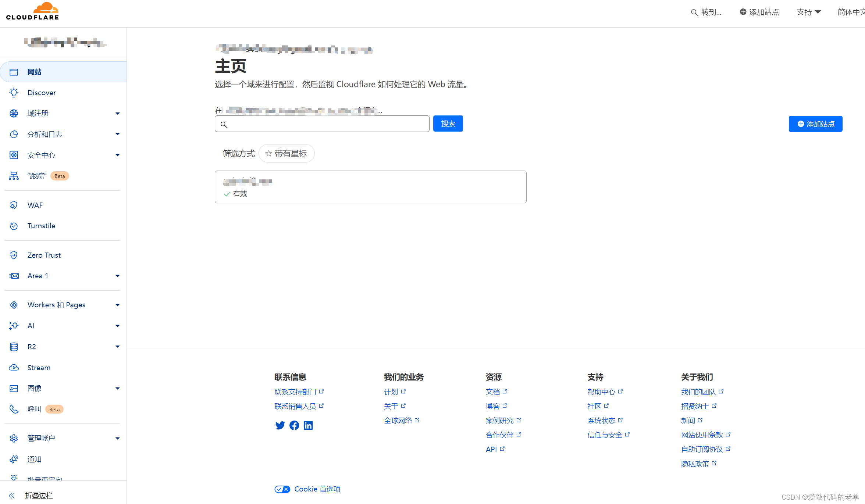This screenshot has height=504, width=865.
Task: Open LinkedIn social icon in footer
Action: coord(308,425)
